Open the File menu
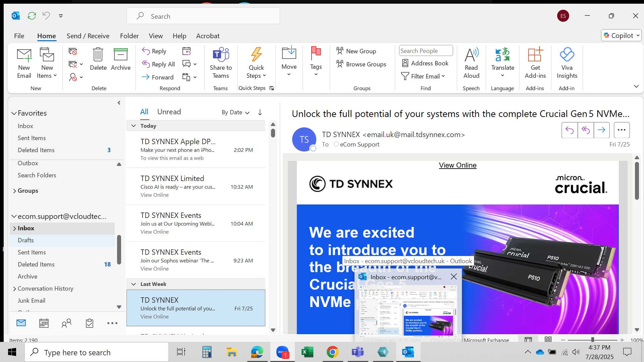The image size is (644, 362). [x=19, y=36]
